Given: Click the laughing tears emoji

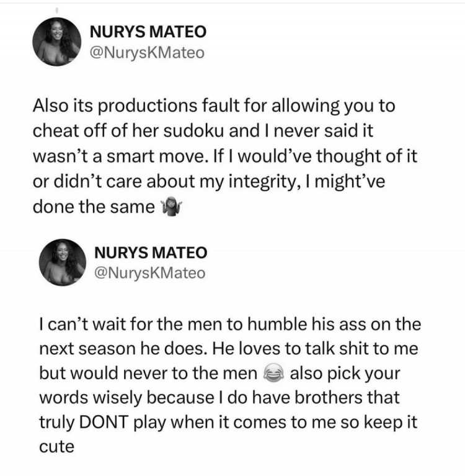Looking at the screenshot, I should tap(273, 373).
